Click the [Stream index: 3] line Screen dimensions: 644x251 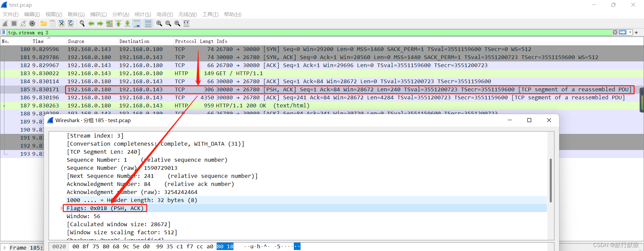coord(95,136)
